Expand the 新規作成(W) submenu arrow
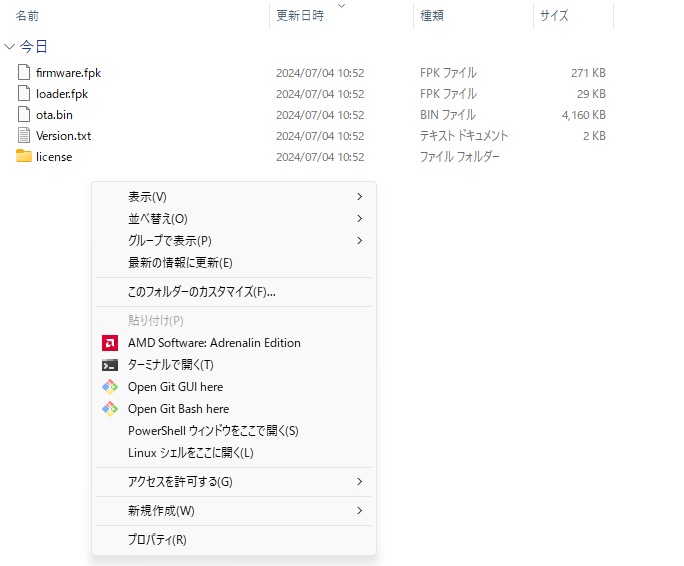This screenshot has width=684, height=566. (359, 510)
